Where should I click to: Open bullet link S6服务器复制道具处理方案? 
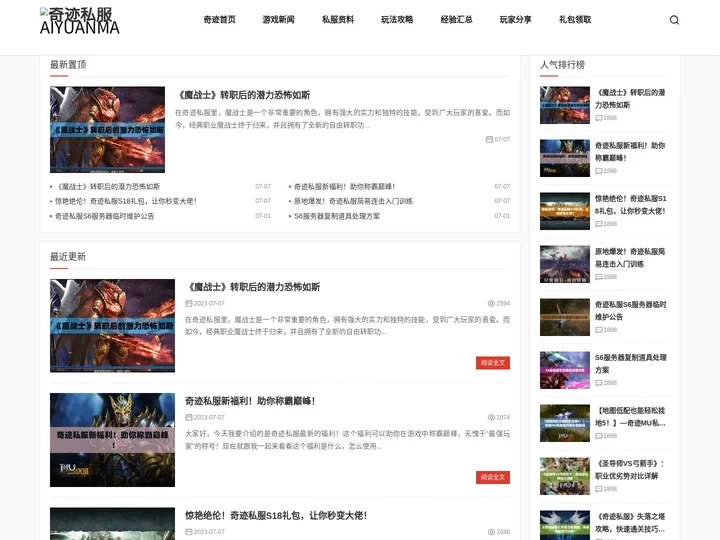(337, 216)
